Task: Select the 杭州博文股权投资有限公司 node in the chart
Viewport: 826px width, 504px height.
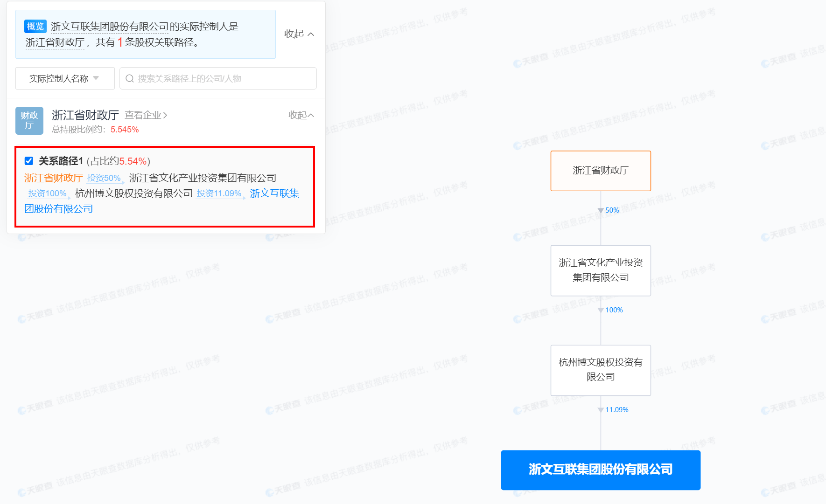Action: coord(601,370)
